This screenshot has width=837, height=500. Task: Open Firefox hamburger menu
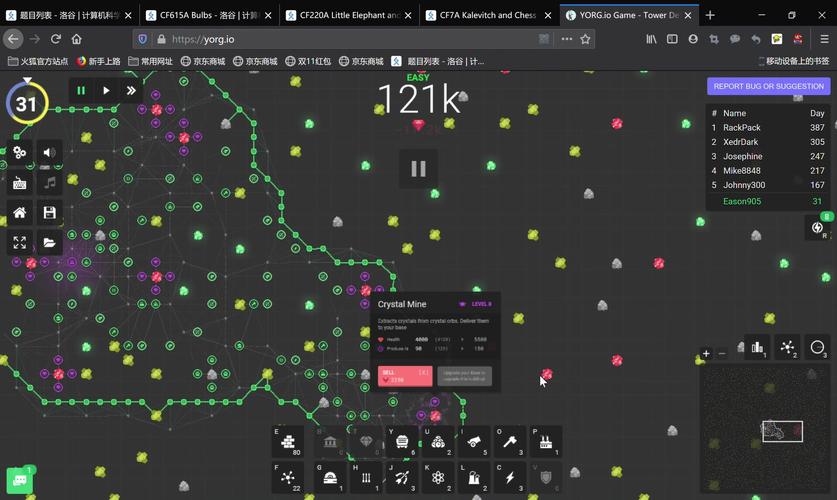pyautogui.click(x=824, y=39)
